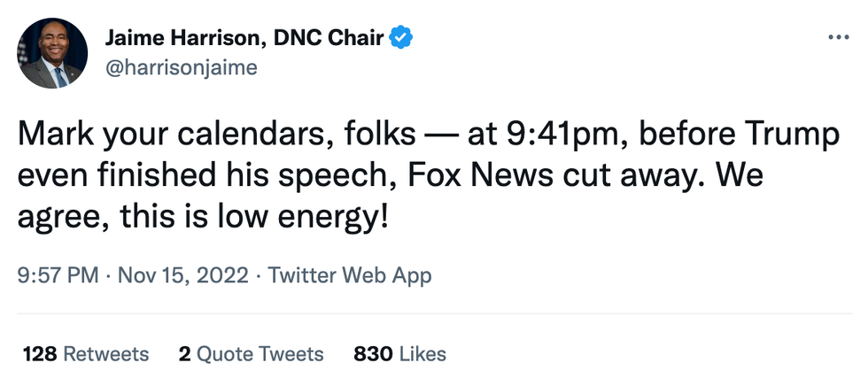This screenshot has width=868, height=378.
Task: Open the @harrisonjaime handle link
Action: pos(181,68)
